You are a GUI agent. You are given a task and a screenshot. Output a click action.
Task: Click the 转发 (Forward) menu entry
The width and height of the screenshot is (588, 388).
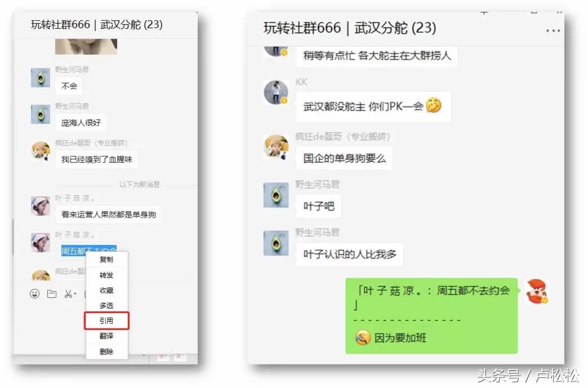[106, 275]
